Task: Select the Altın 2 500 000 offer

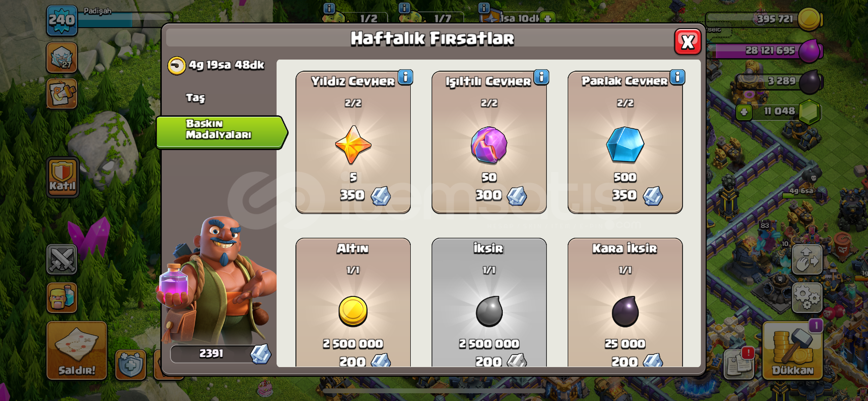Action: coord(353,303)
